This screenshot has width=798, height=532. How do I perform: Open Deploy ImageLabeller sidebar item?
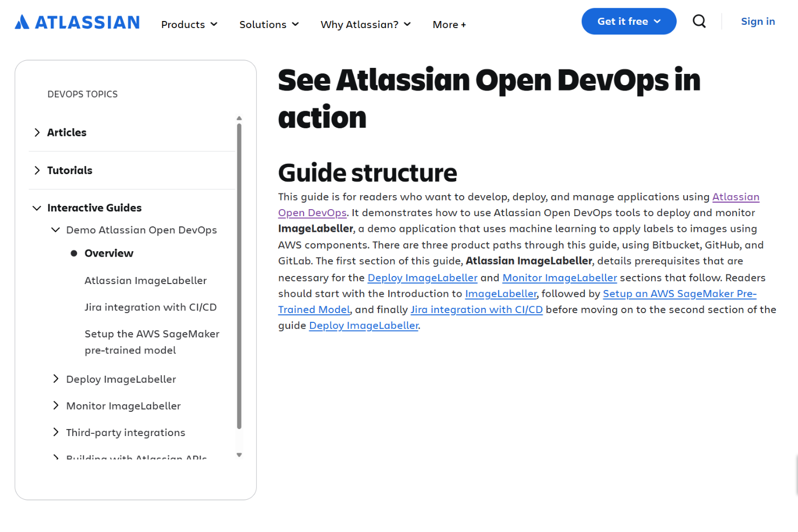pos(121,379)
